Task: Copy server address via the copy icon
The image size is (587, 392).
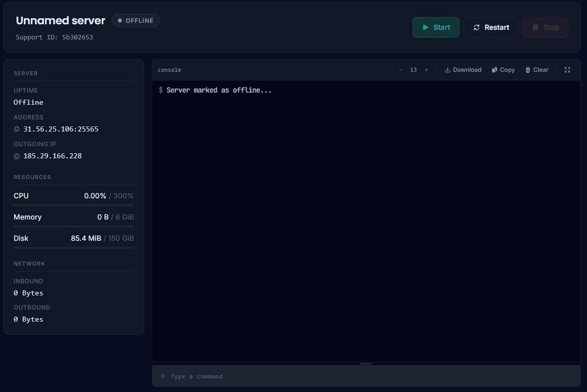Action: pos(17,129)
